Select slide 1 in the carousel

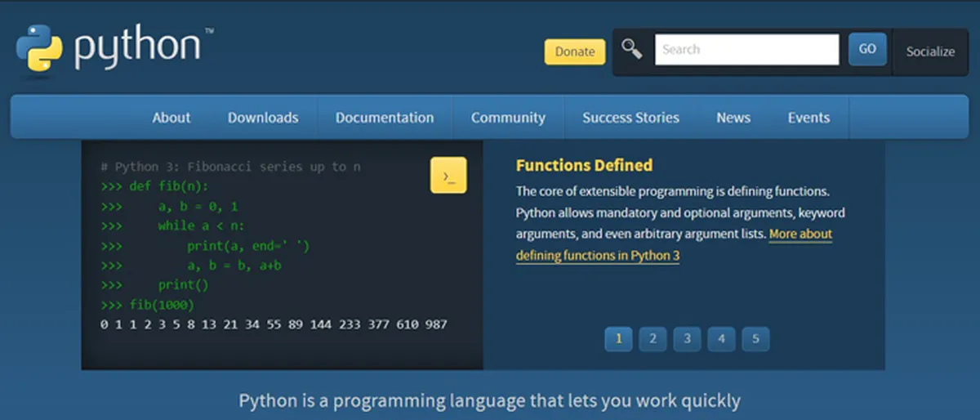[619, 338]
